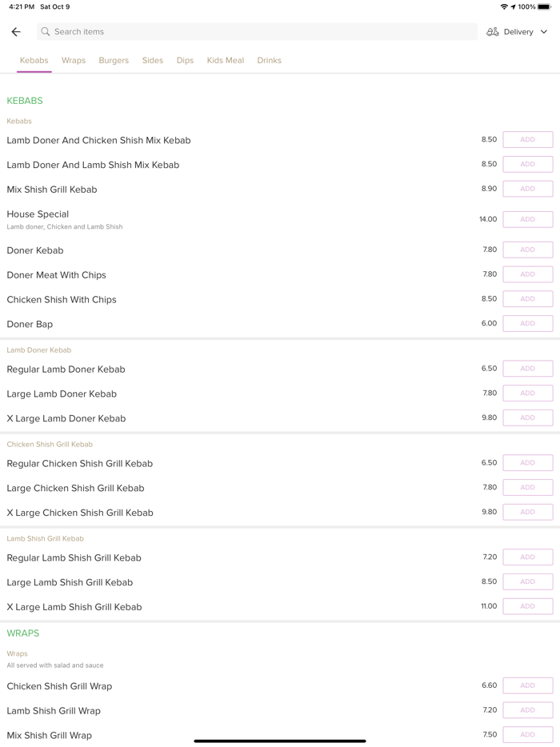
Task: Tap the back arrow icon
Action: coord(16,32)
